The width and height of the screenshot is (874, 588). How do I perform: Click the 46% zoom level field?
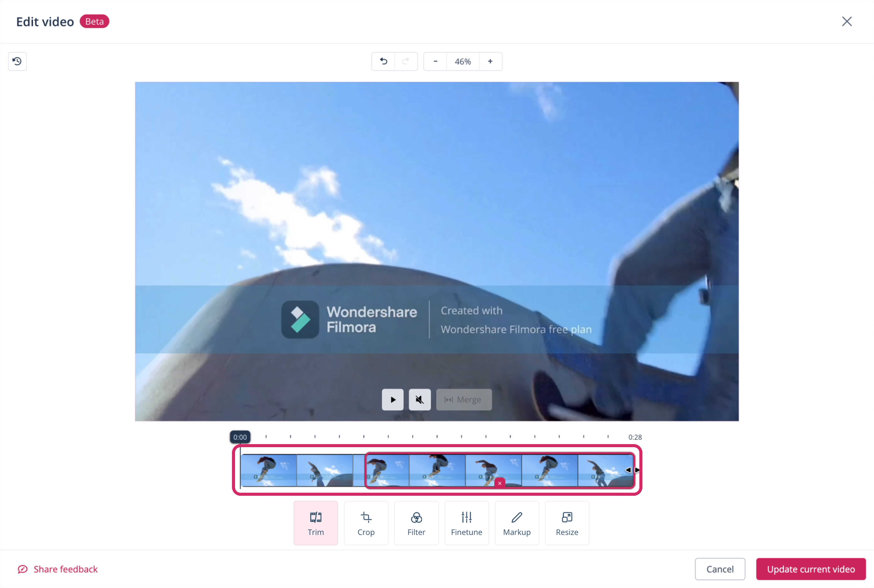(x=463, y=61)
